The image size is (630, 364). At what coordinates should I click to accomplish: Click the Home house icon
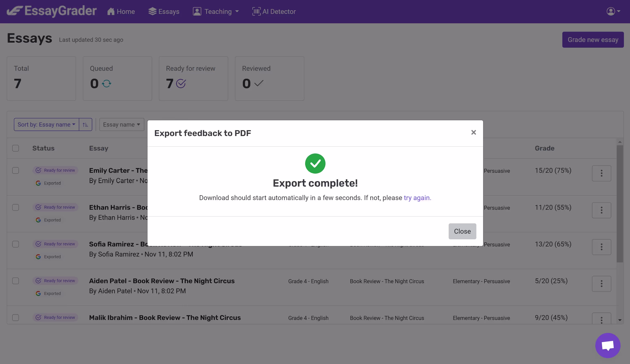[x=111, y=12]
